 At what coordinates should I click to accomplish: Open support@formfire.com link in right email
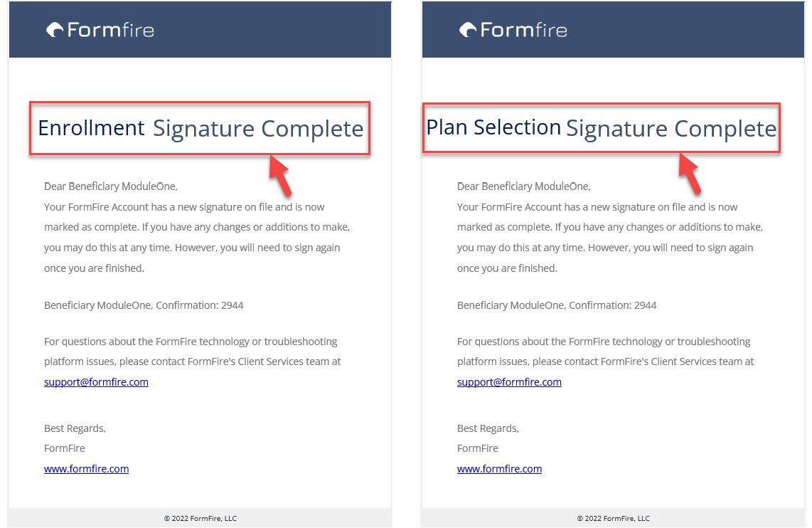pyautogui.click(x=509, y=382)
